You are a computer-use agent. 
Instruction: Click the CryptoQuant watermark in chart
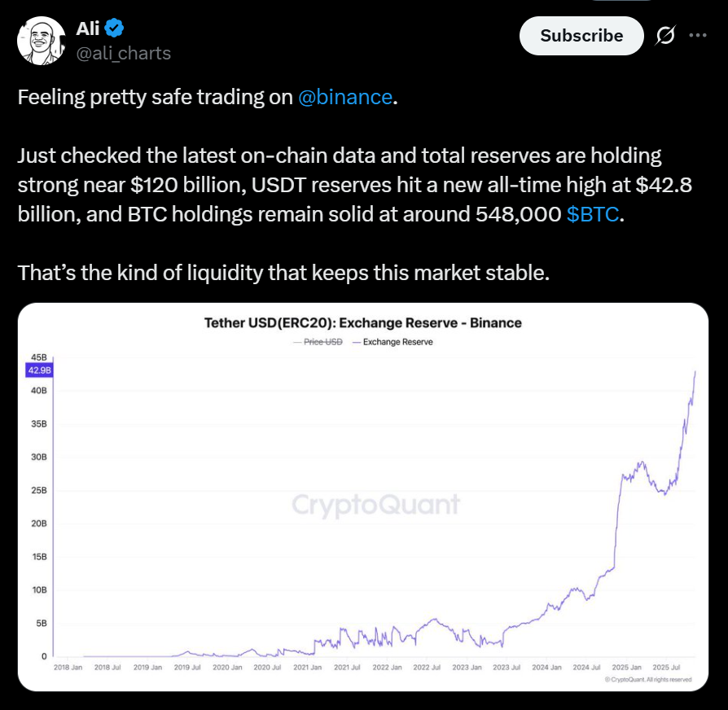[x=375, y=506]
